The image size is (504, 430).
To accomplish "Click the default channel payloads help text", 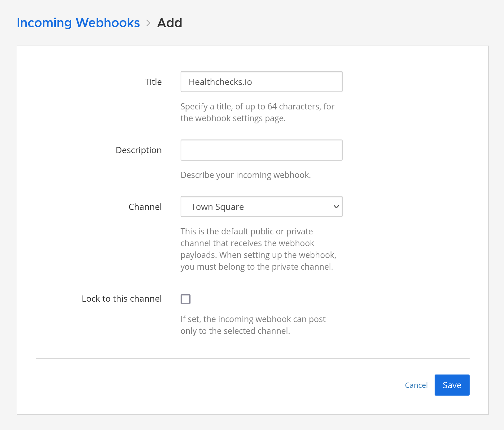I will [x=258, y=249].
